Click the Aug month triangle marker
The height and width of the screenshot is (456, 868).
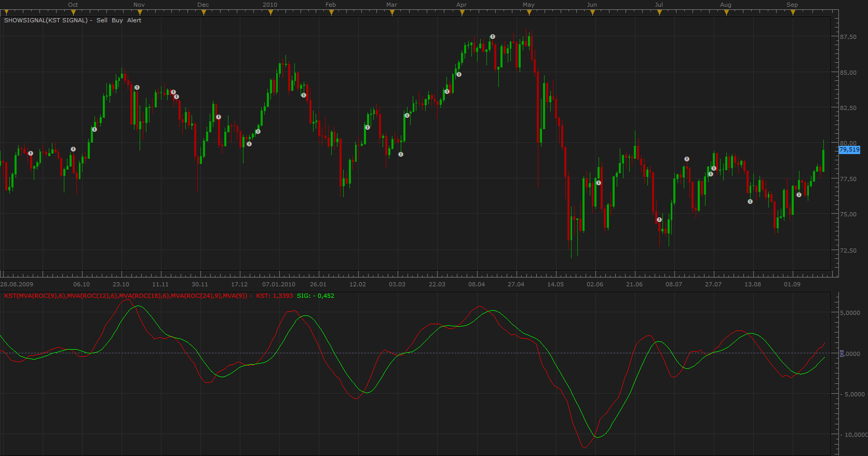click(726, 13)
